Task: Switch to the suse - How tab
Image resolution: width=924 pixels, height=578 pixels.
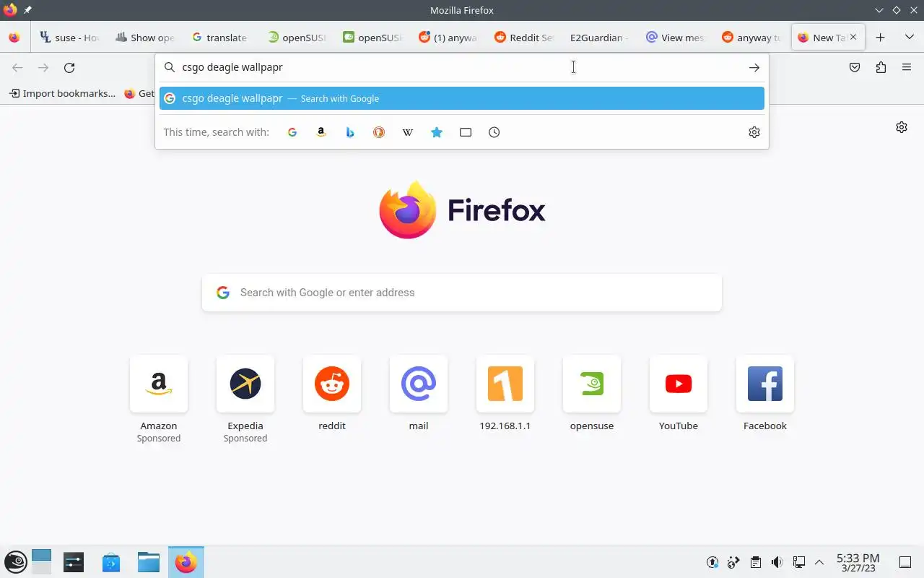Action: (x=69, y=38)
